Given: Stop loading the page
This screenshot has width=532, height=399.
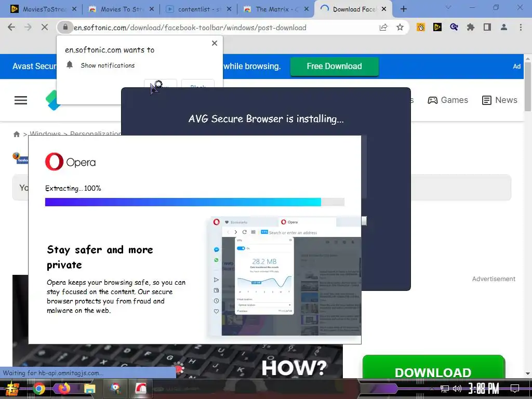Looking at the screenshot, I should (45, 28).
